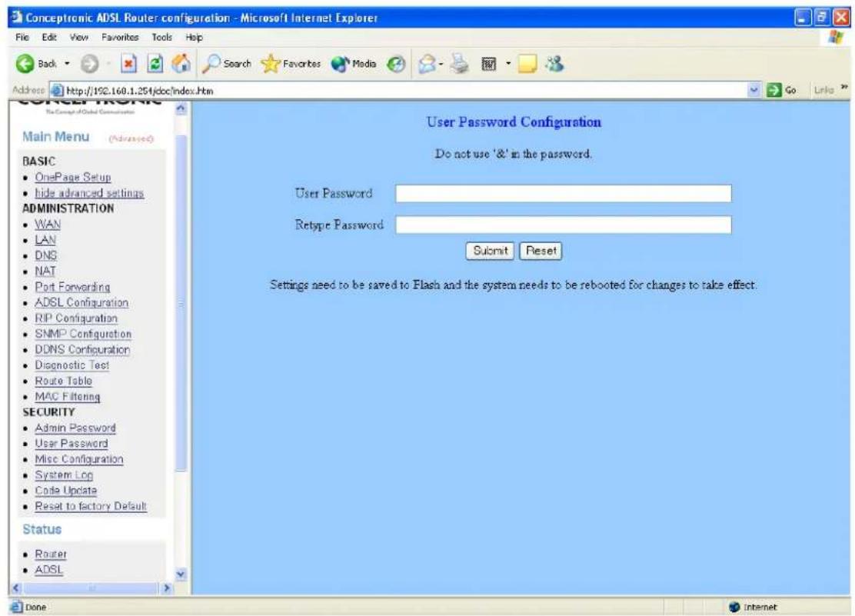
Task: Open the Media toolbar button
Action: pos(354,64)
